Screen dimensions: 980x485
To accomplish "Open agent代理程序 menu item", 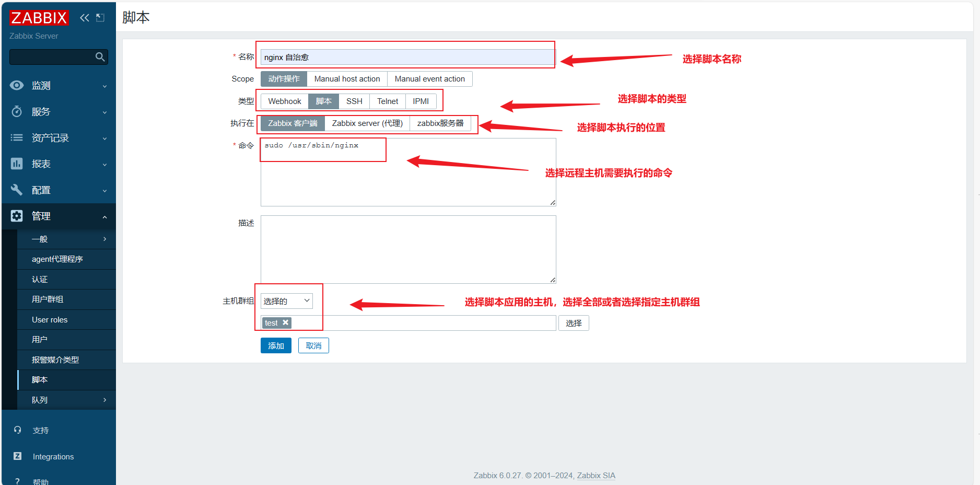I will tap(66, 259).
